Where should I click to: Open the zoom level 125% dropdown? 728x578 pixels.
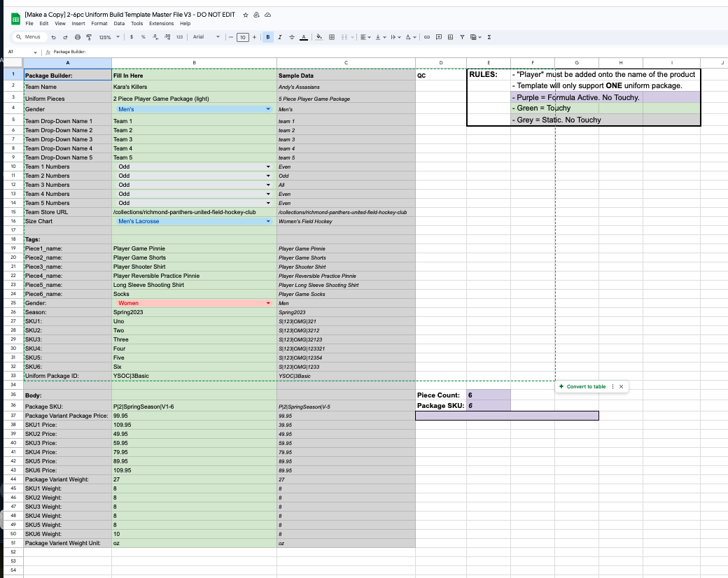[108, 37]
